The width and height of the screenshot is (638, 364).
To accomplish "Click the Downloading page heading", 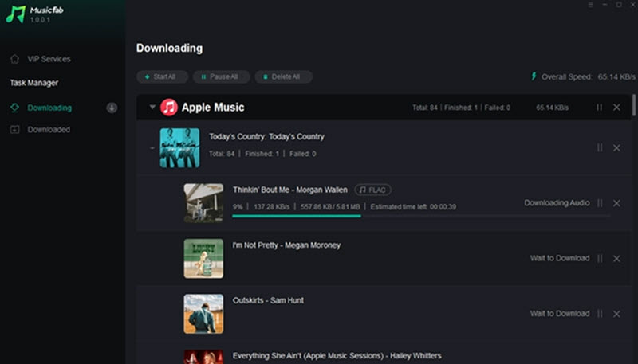I will tap(169, 48).
